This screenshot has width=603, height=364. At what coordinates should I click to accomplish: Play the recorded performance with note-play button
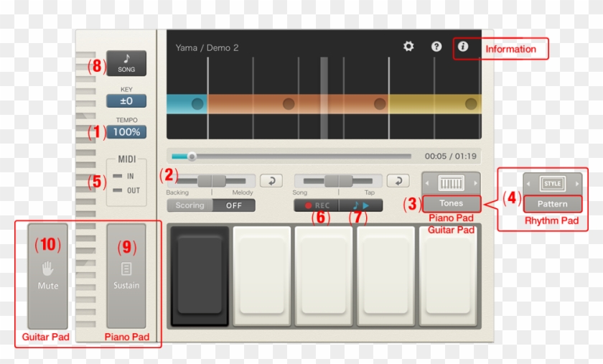pyautogui.click(x=360, y=205)
